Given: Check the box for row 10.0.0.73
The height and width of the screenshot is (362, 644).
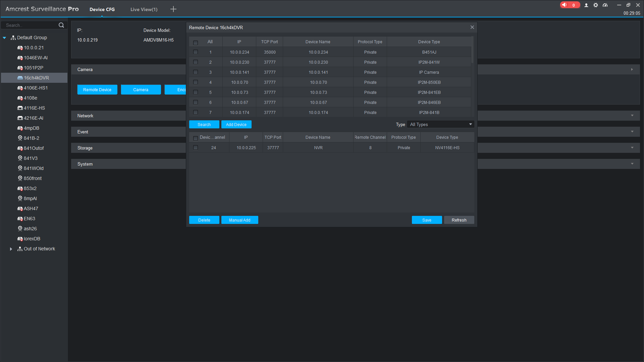Looking at the screenshot, I should point(196,92).
